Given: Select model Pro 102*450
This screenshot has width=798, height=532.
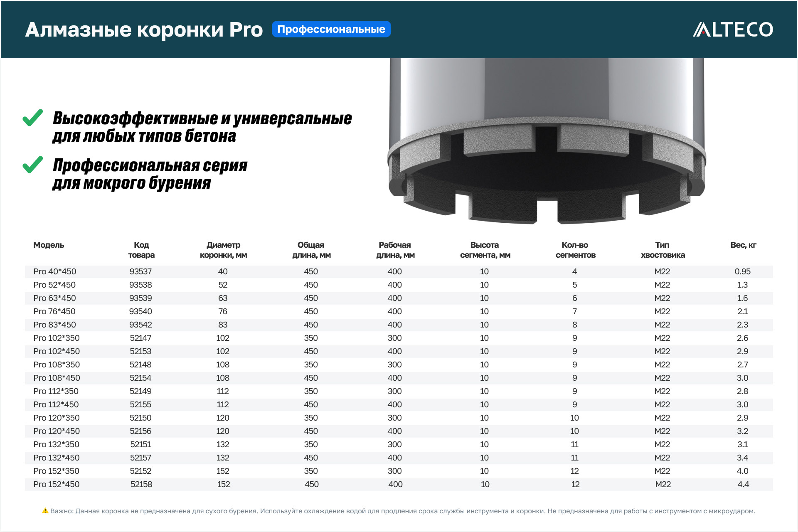Looking at the screenshot, I should (x=57, y=351).
